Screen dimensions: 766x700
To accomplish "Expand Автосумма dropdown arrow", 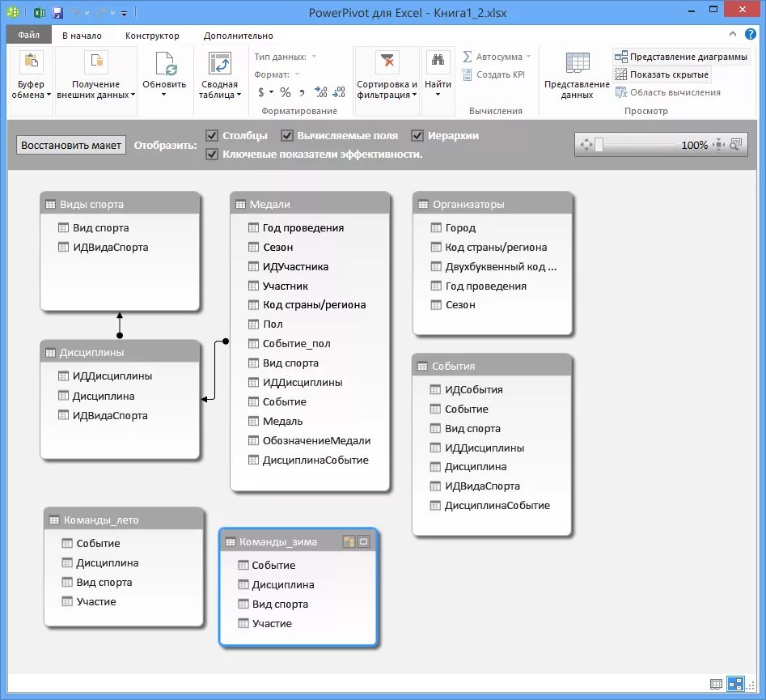I will click(528, 57).
